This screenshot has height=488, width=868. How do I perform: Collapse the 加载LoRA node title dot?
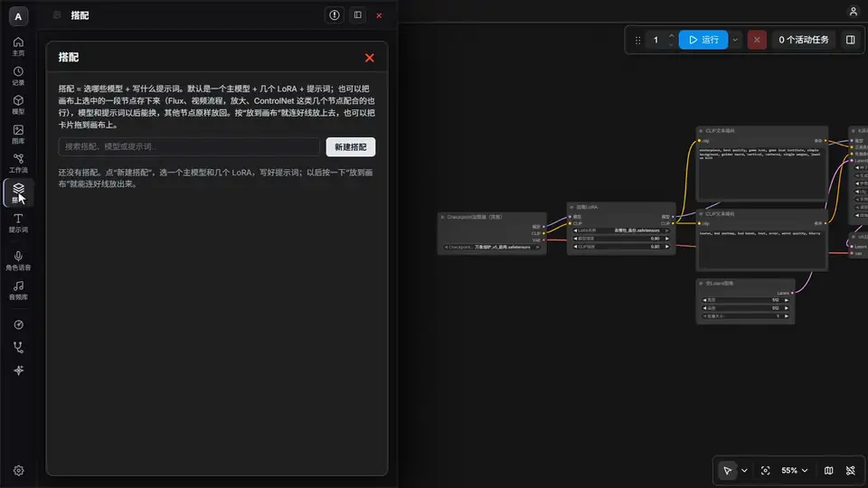(x=571, y=208)
